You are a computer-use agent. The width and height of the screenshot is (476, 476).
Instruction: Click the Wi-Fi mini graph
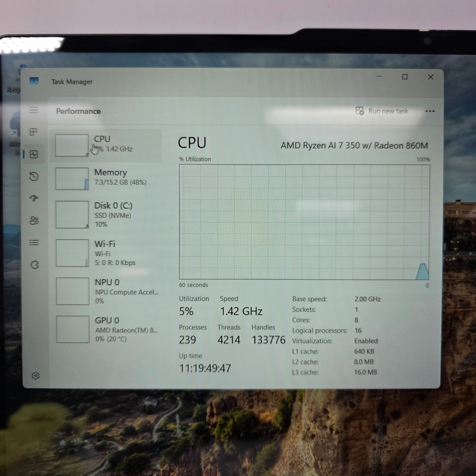72,253
